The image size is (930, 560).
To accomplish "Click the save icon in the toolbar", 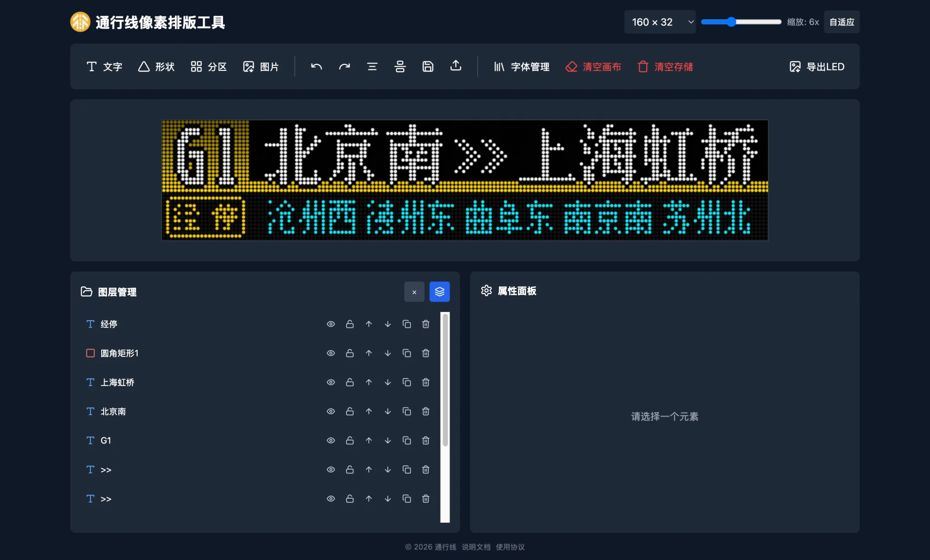I will [x=427, y=66].
